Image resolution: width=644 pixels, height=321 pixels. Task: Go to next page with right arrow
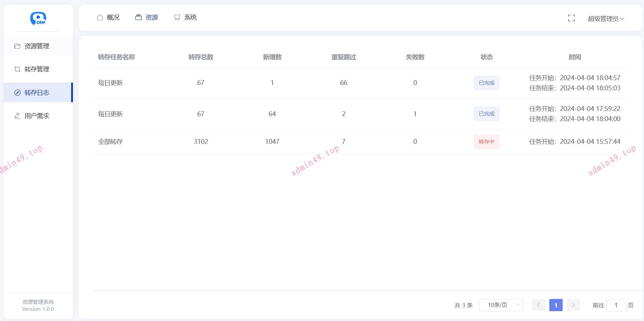573,305
